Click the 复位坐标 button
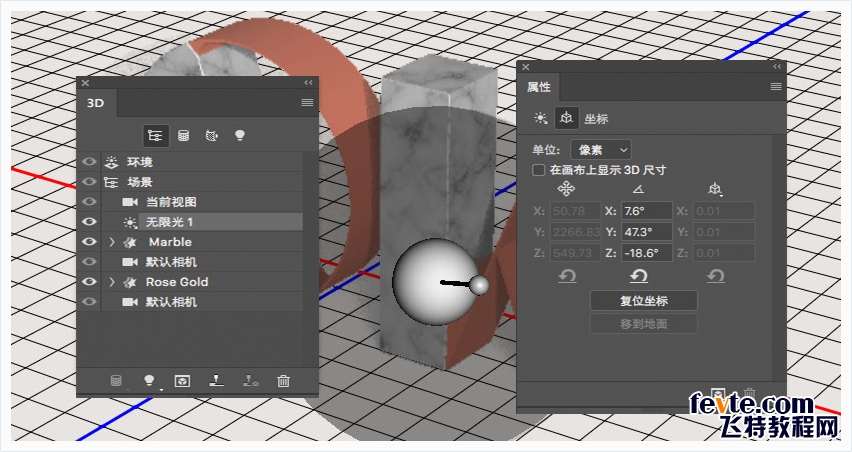Viewport: 852px width, 452px height. click(x=644, y=300)
